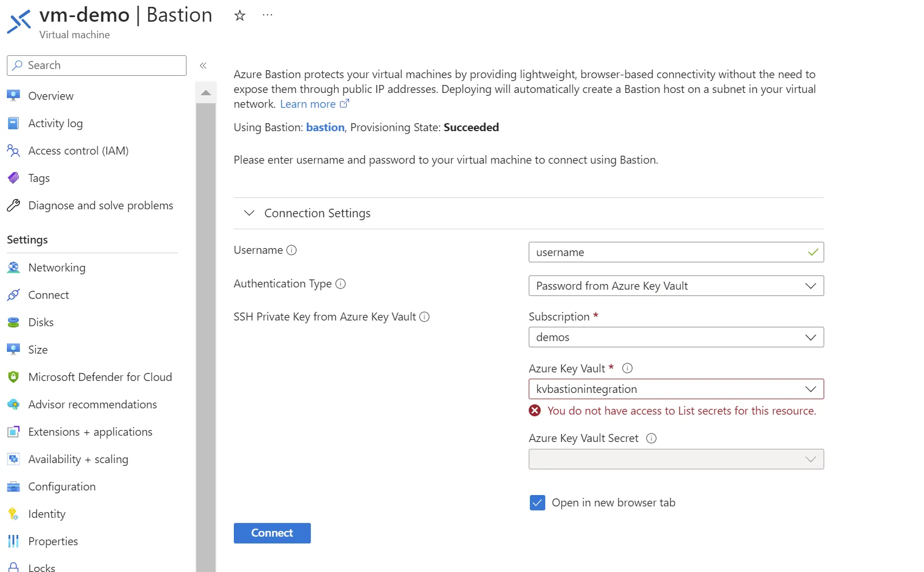This screenshot has height=572, width=924.
Task: Open the bastion resource link
Action: pyautogui.click(x=325, y=127)
